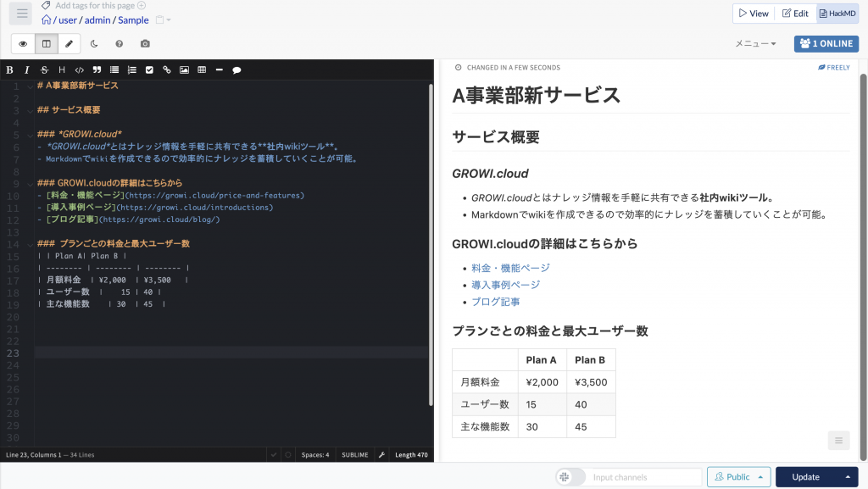Open the メニュー dropdown
This screenshot has width=868, height=489.
click(x=755, y=44)
